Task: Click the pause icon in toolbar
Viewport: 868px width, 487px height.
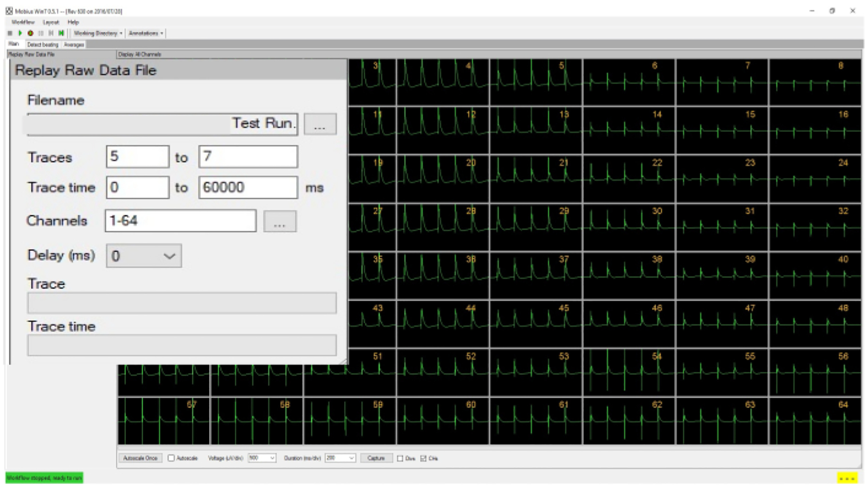Action: 41,33
